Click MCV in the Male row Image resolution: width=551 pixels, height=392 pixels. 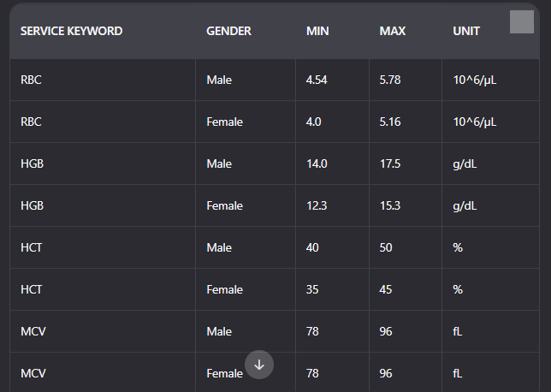point(33,331)
